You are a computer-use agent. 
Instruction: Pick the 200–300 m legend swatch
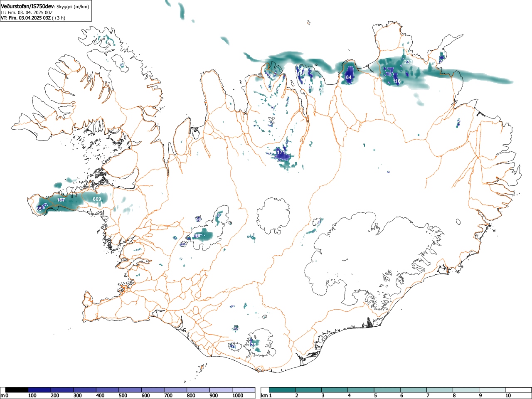[62, 390]
